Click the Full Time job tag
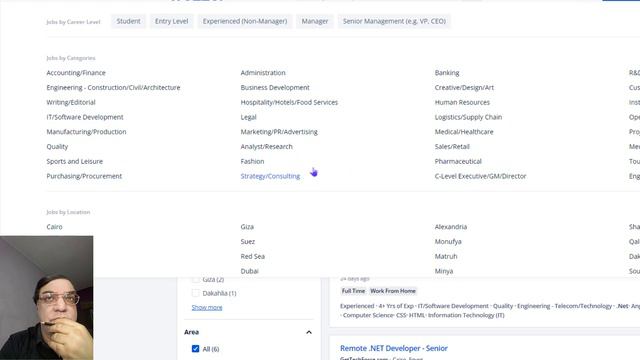This screenshot has width=640, height=360. pos(353,291)
